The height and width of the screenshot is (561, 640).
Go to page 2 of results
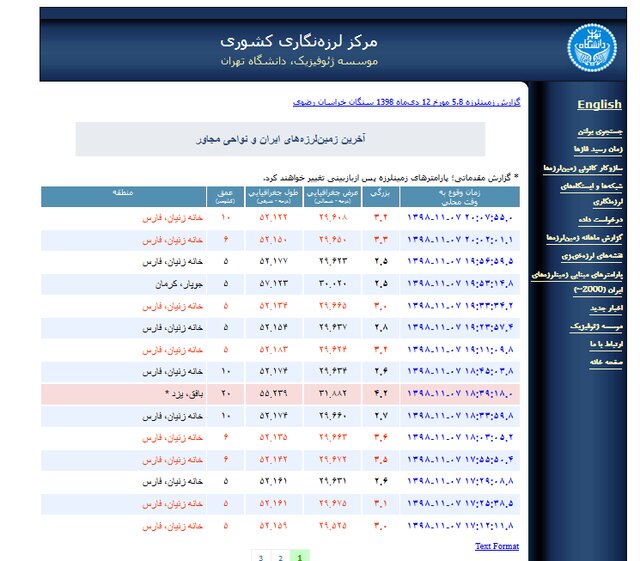click(280, 556)
